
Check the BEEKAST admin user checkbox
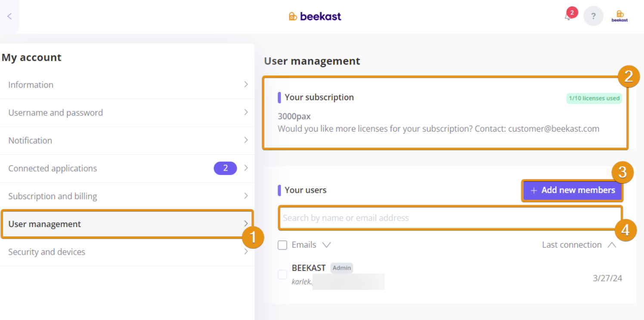point(282,274)
